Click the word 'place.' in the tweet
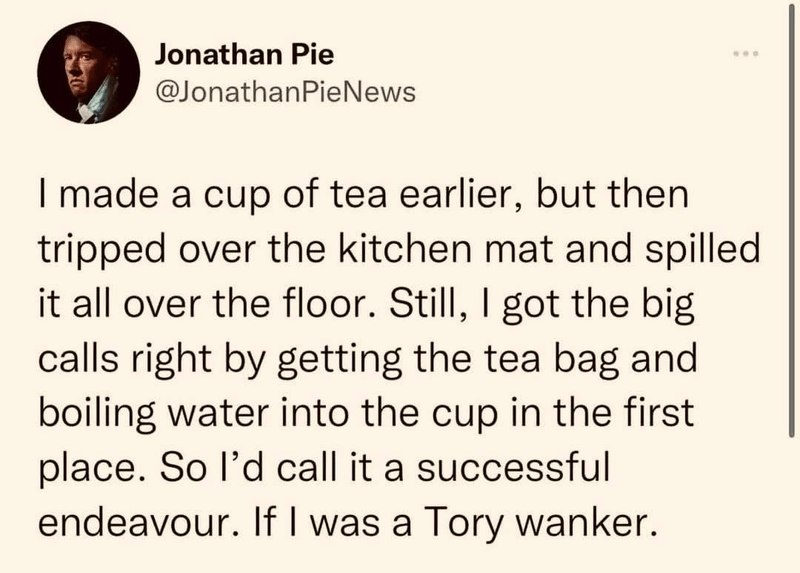 point(93,469)
